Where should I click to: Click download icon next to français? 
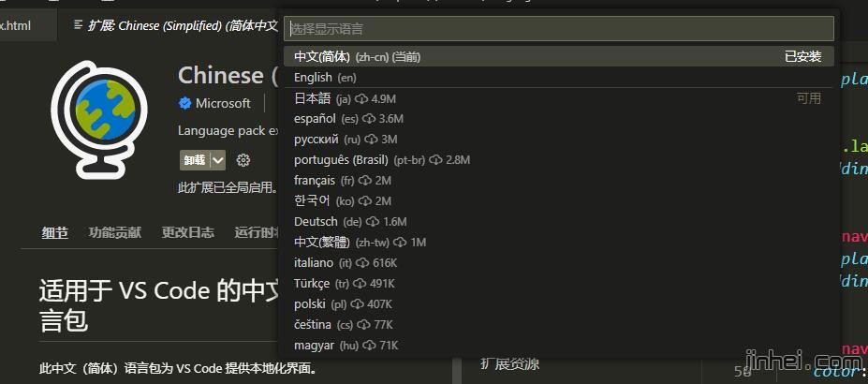coord(365,181)
